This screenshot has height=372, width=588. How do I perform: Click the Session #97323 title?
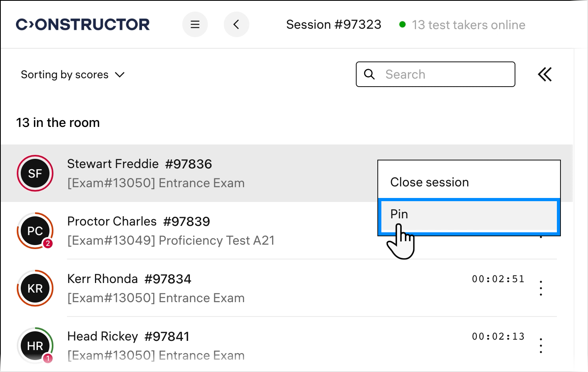pyautogui.click(x=333, y=25)
